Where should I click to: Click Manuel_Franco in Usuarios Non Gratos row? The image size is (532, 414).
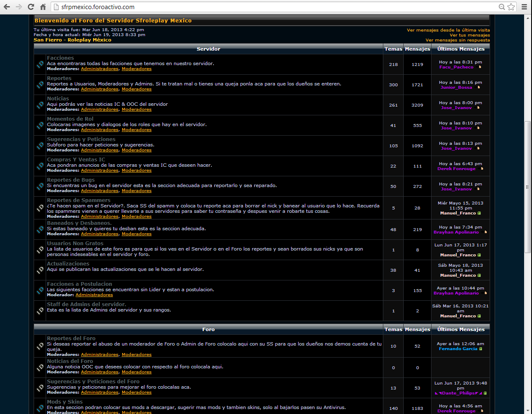tap(458, 255)
